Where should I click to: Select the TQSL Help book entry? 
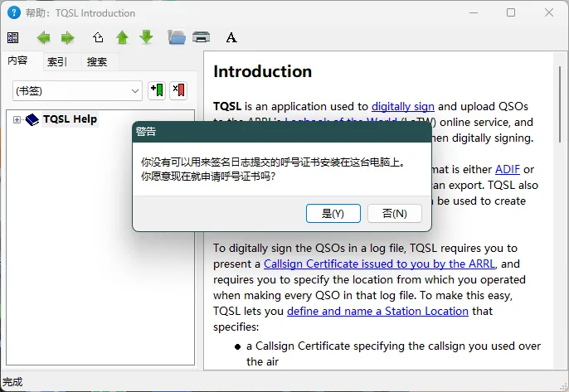coord(70,119)
